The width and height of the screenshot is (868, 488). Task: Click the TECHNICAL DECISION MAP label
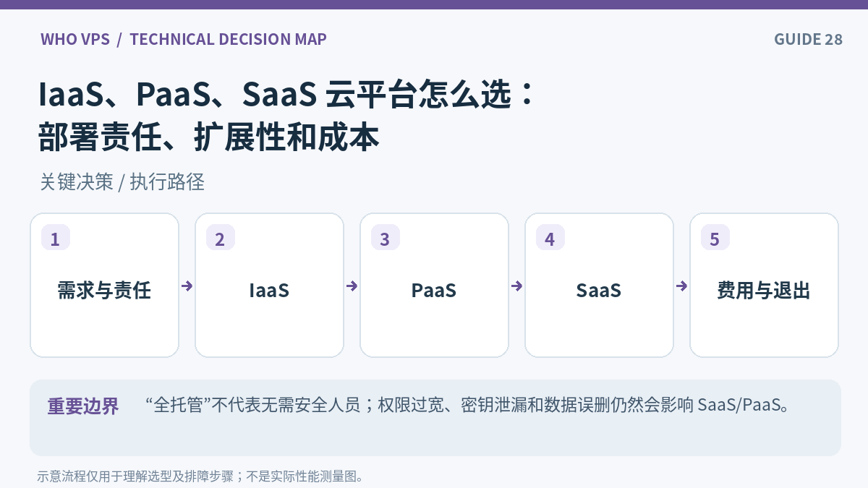pos(228,39)
